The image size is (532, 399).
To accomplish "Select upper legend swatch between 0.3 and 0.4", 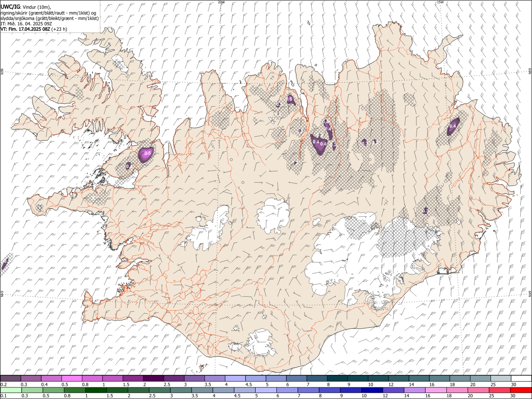I will 31,379.
